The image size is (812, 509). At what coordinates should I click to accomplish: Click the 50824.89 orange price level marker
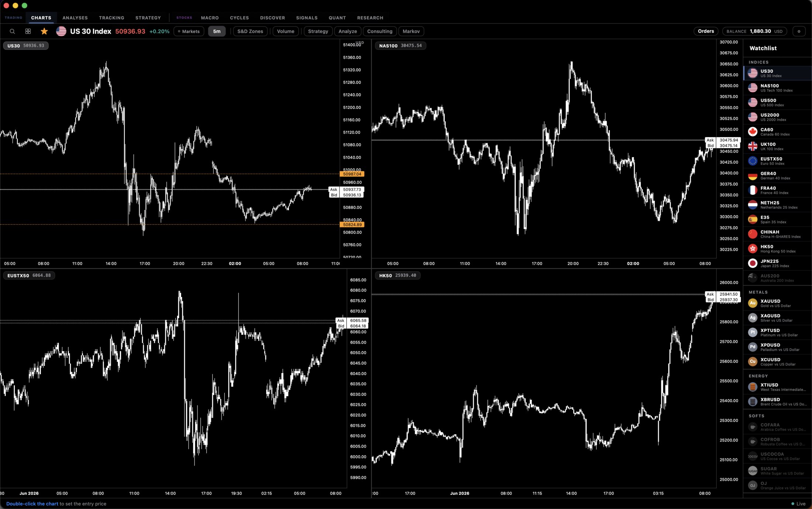pyautogui.click(x=352, y=225)
